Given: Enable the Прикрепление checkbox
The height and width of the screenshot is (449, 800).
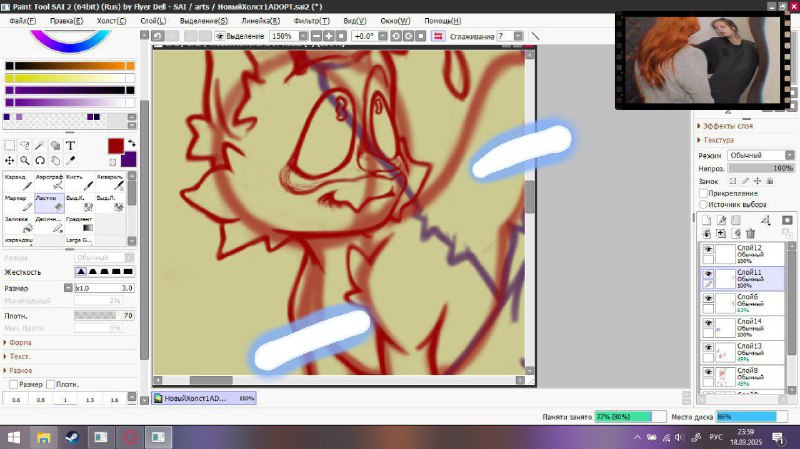Looking at the screenshot, I should [x=704, y=193].
